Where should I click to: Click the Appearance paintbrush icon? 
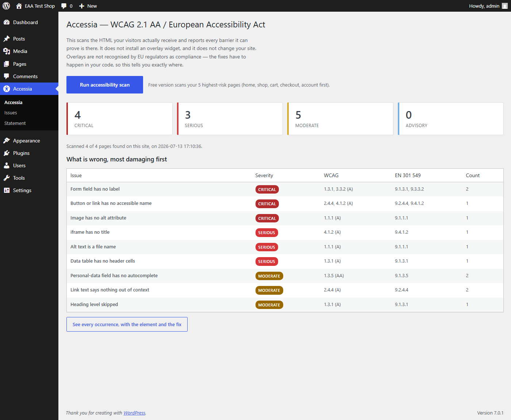point(7,141)
